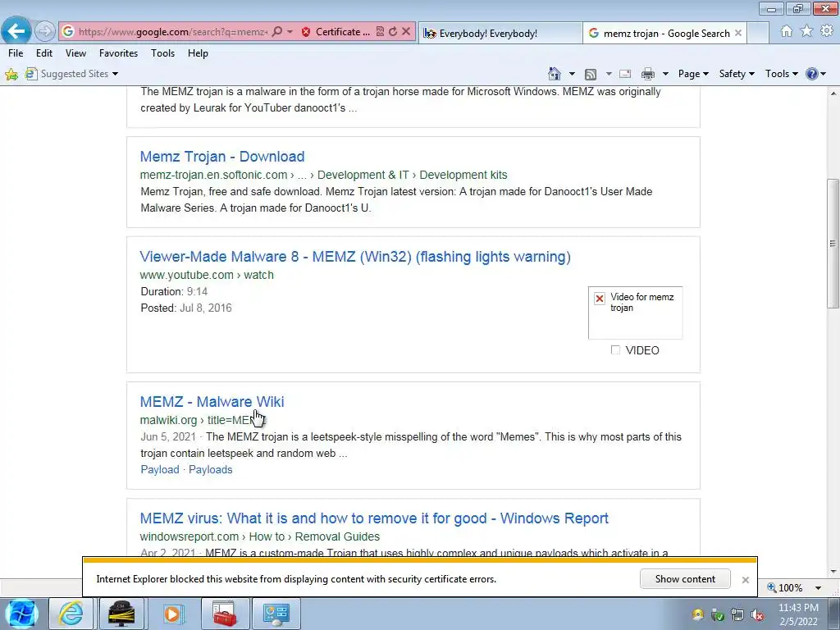Click the command bar Home house icon
Screen dimensions: 840x630
(x=555, y=73)
